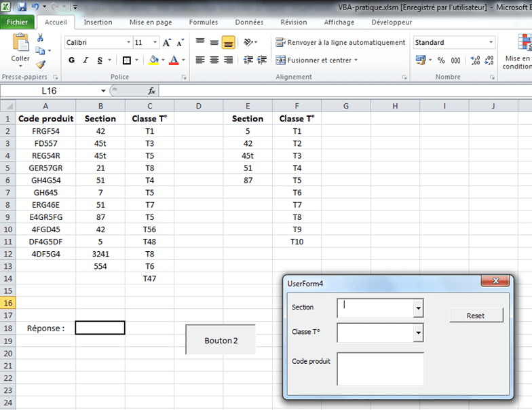Apply the percent number format

441,60
